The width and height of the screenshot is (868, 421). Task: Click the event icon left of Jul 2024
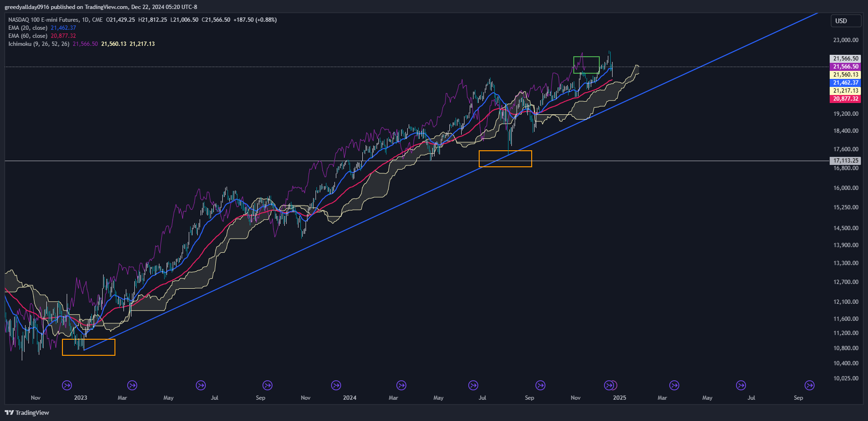pos(473,386)
